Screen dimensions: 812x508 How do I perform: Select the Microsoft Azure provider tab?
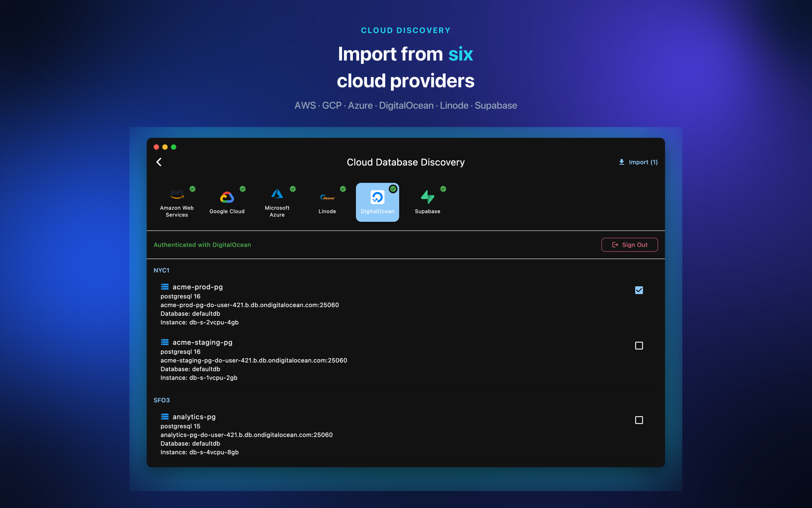pos(277,202)
